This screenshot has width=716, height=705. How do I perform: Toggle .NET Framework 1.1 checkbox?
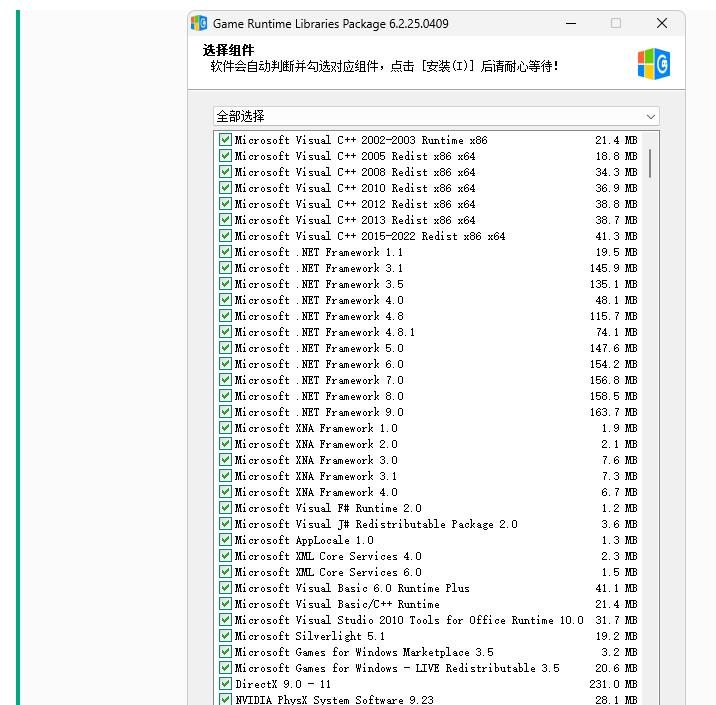click(x=225, y=252)
